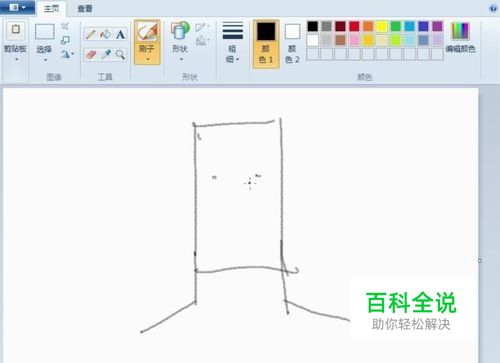The width and height of the screenshot is (500, 363).
Task: Click the clipboard paste icon
Action: (15, 31)
